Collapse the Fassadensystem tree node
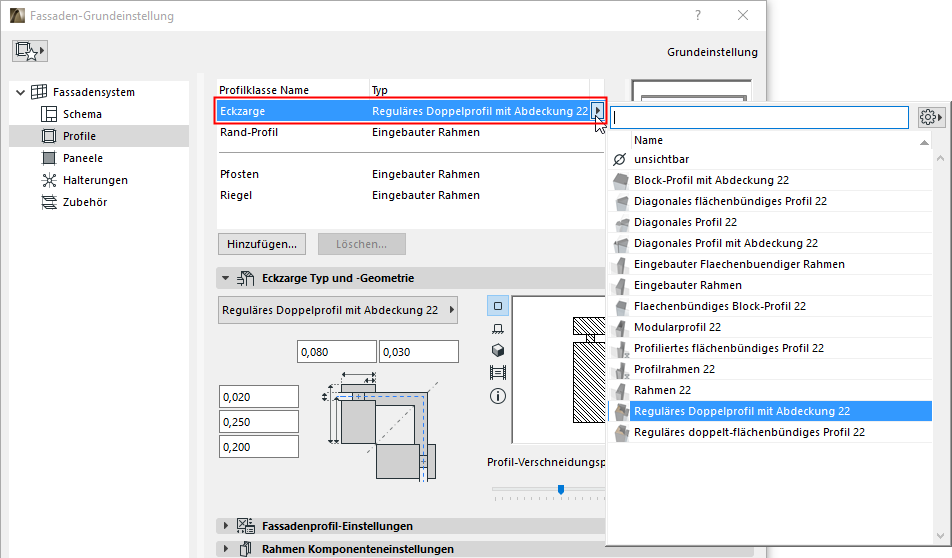This screenshot has height=558, width=952. click(x=20, y=92)
